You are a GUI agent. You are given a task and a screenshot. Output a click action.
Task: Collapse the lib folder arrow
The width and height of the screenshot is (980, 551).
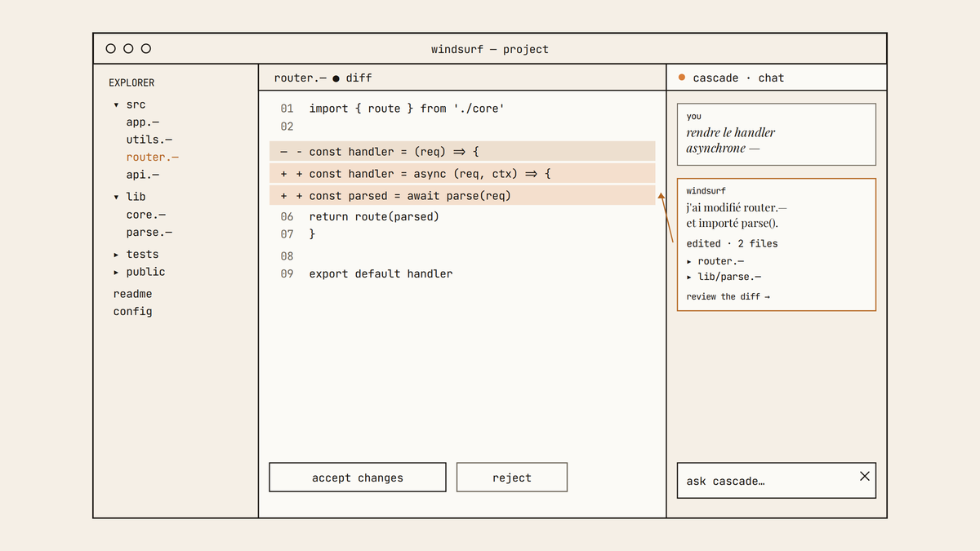117,197
